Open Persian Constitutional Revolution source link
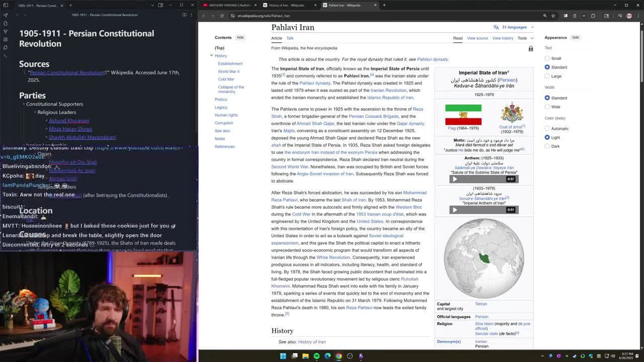 tap(66, 72)
